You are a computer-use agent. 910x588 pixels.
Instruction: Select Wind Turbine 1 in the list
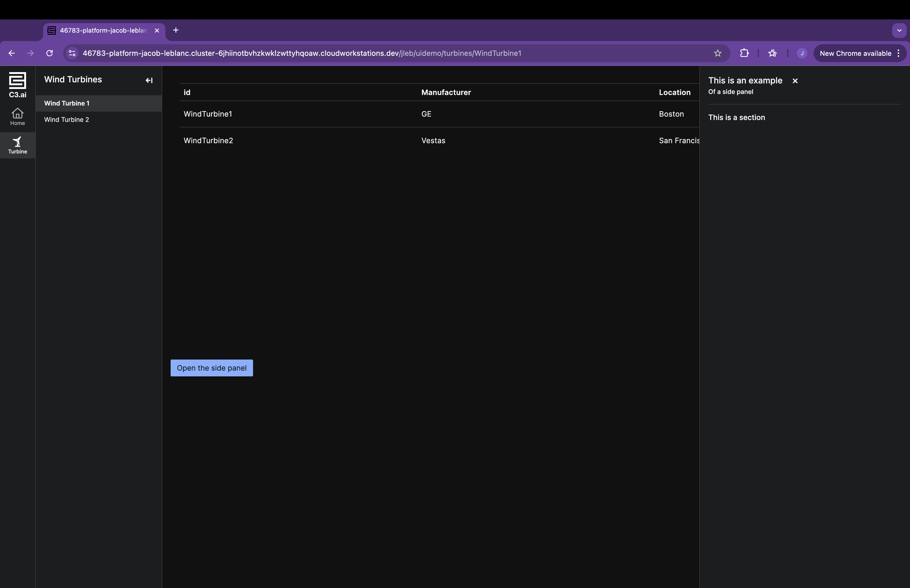point(98,103)
